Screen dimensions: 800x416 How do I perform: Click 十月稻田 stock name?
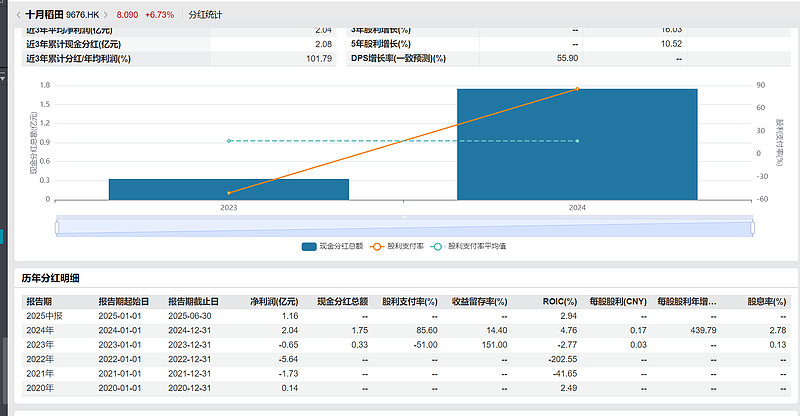(46, 15)
